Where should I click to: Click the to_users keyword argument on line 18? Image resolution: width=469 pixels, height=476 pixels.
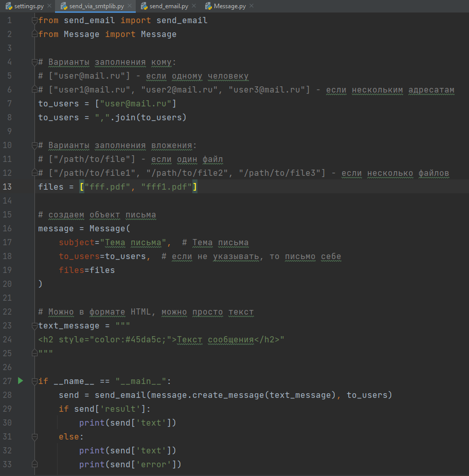tap(79, 256)
